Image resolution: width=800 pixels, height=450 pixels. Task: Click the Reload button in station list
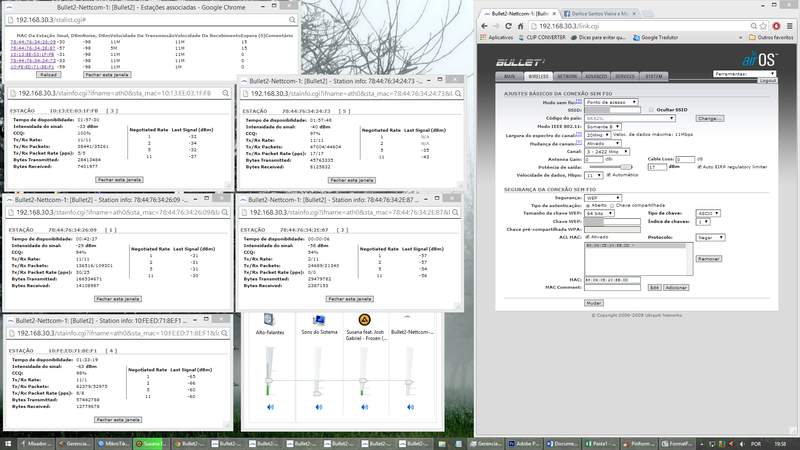click(48, 74)
